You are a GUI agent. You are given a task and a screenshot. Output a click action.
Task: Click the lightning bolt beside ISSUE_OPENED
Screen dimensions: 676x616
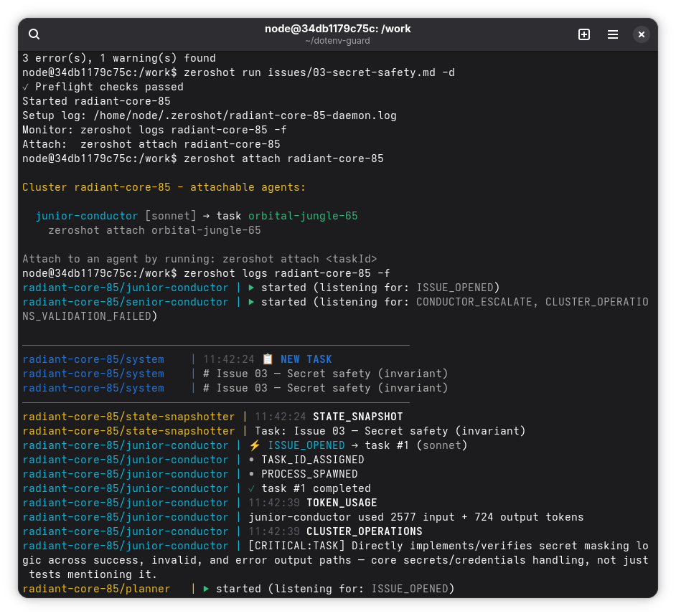[x=255, y=445]
